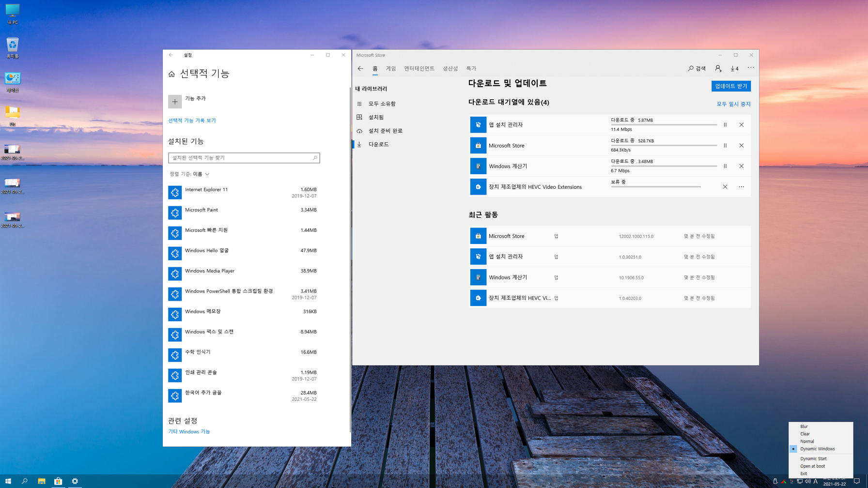The height and width of the screenshot is (488, 868).
Task: Click the Windows Start button
Action: pos(8,481)
